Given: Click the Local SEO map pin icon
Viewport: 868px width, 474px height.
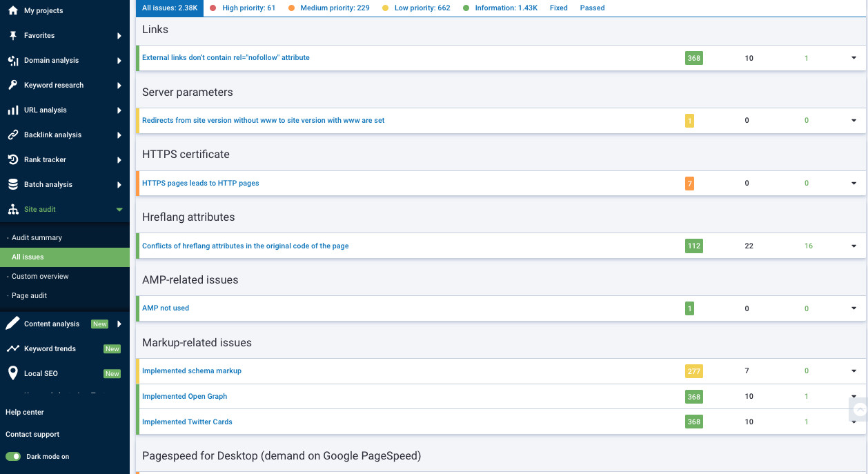Looking at the screenshot, I should coord(12,373).
